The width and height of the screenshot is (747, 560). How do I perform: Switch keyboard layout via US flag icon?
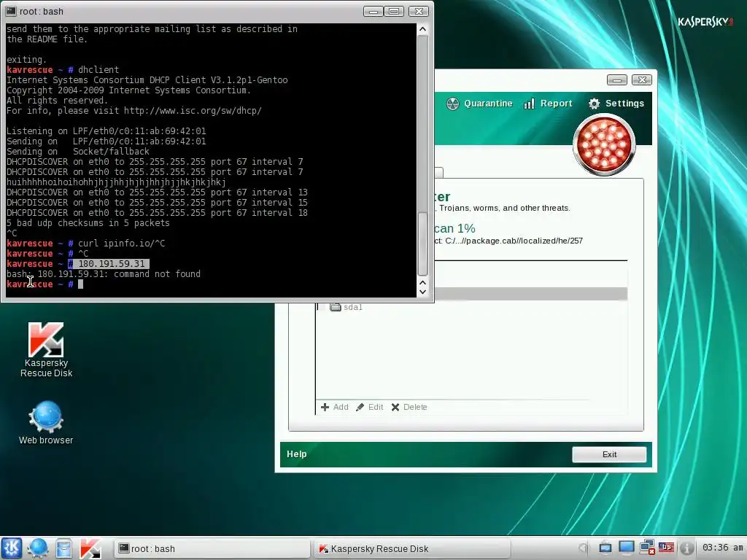pyautogui.click(x=666, y=548)
